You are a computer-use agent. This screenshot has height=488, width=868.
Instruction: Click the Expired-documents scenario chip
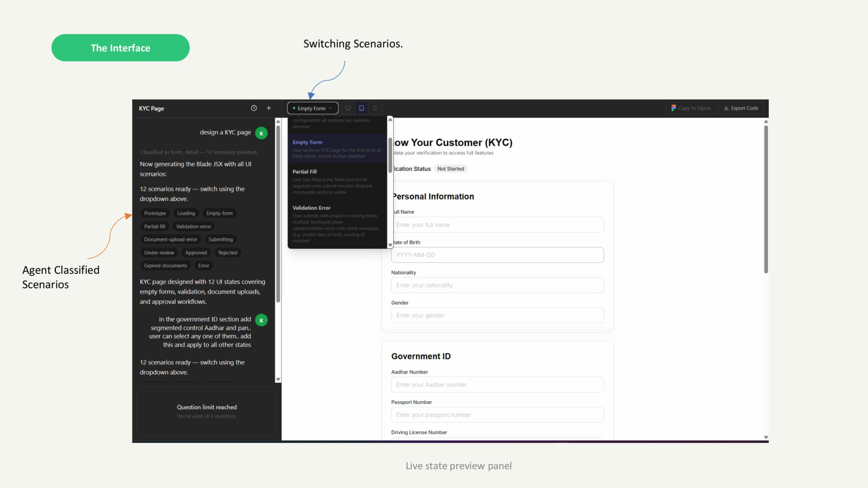click(x=165, y=266)
